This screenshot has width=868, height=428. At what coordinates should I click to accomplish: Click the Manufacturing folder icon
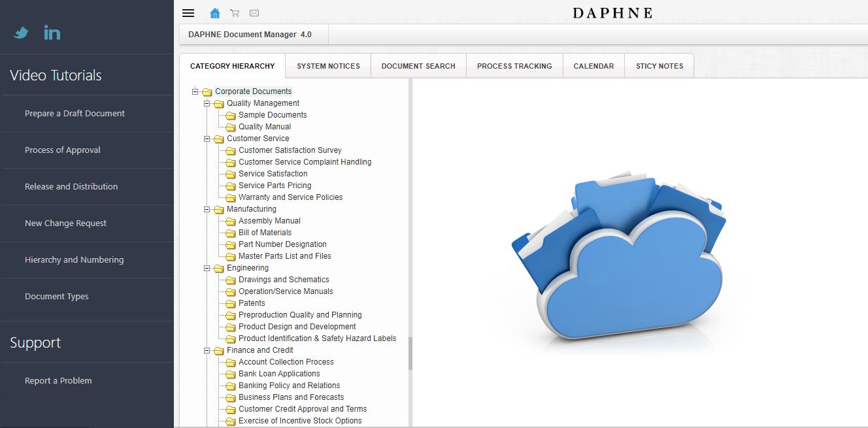point(219,210)
